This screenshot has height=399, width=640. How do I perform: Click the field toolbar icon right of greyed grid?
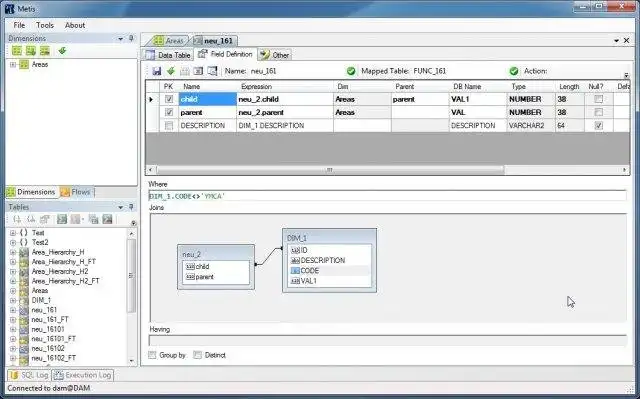click(x=198, y=71)
